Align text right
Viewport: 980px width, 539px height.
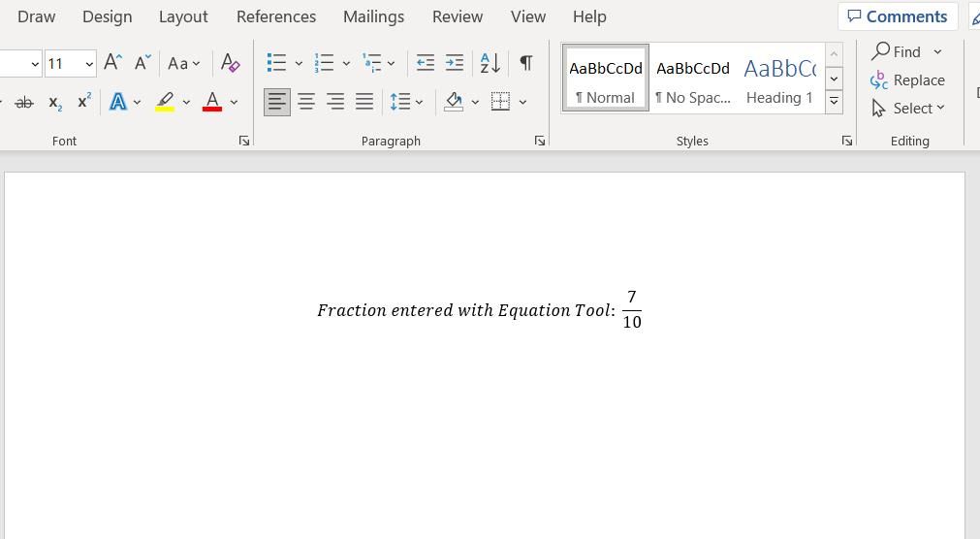(x=335, y=101)
